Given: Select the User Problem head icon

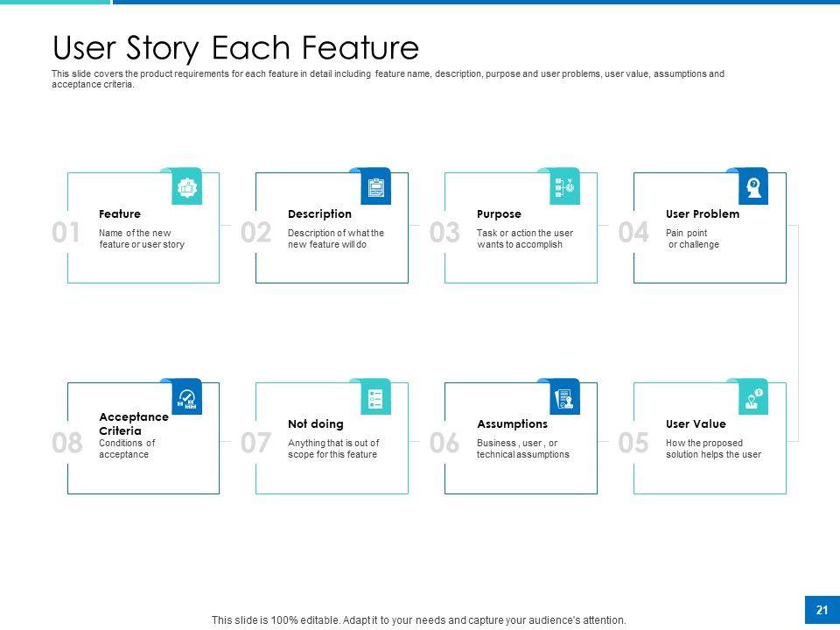Looking at the screenshot, I should coord(752,188).
